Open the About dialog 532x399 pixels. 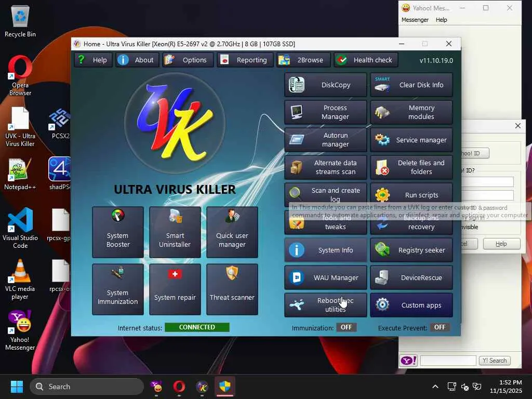[x=137, y=60]
